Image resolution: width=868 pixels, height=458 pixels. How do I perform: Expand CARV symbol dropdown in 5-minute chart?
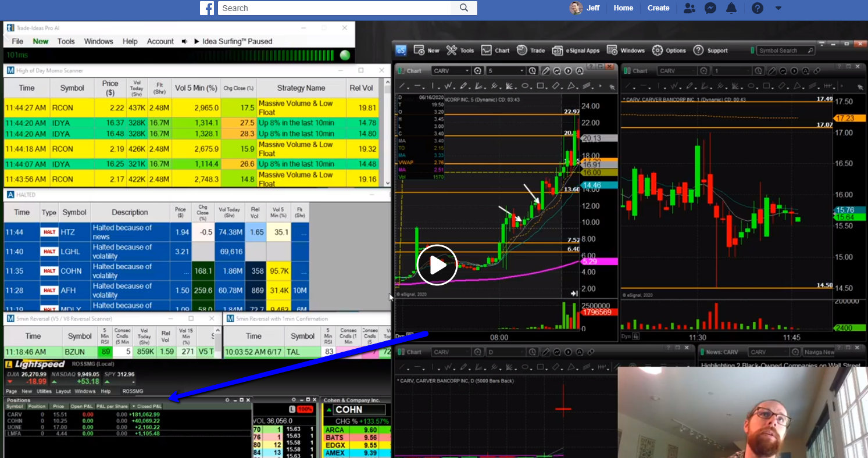point(466,71)
